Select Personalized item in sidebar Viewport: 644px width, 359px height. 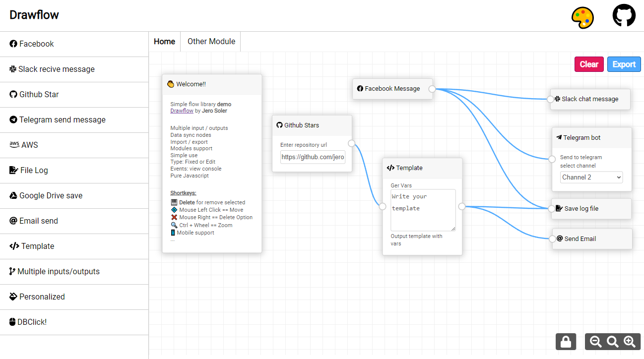pyautogui.click(x=74, y=297)
